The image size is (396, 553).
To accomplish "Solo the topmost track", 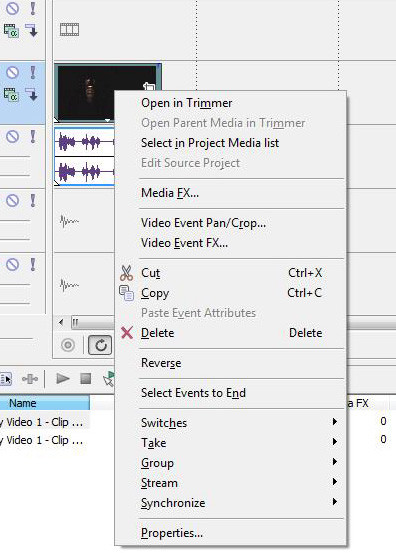I will click(33, 8).
